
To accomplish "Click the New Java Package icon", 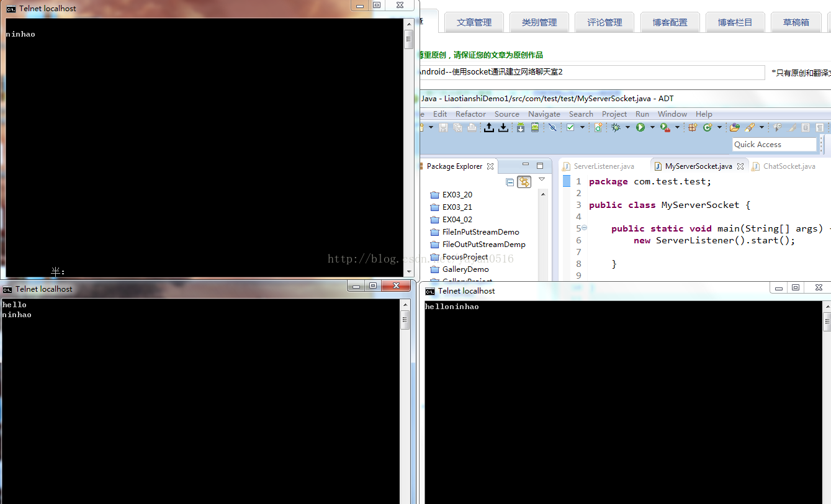I will [693, 127].
